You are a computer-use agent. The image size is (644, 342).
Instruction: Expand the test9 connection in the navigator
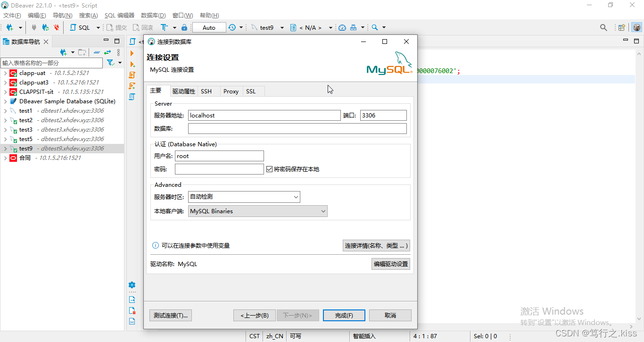(x=5, y=148)
